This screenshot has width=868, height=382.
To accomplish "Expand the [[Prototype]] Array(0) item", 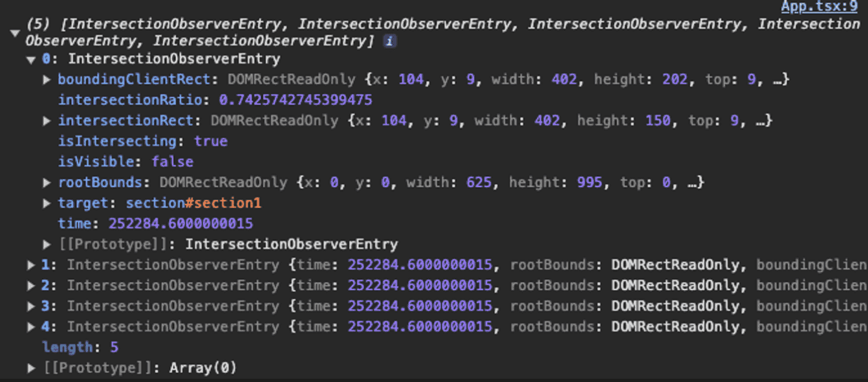I will pyautogui.click(x=30, y=368).
